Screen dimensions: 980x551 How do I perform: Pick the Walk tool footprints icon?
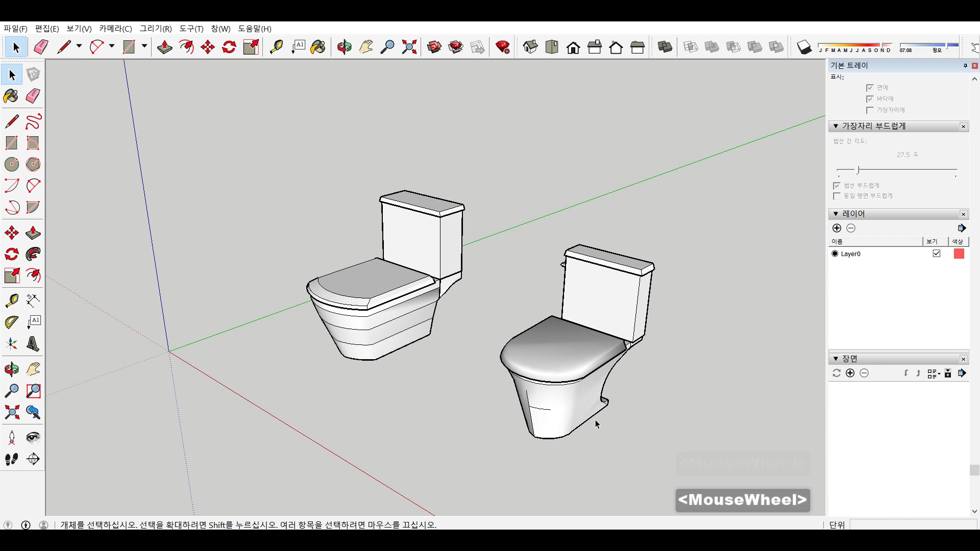point(11,459)
